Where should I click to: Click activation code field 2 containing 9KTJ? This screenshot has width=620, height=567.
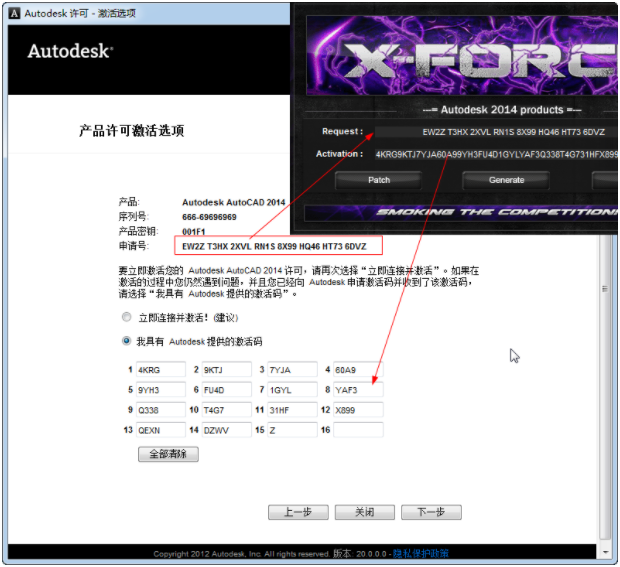[x=226, y=370]
